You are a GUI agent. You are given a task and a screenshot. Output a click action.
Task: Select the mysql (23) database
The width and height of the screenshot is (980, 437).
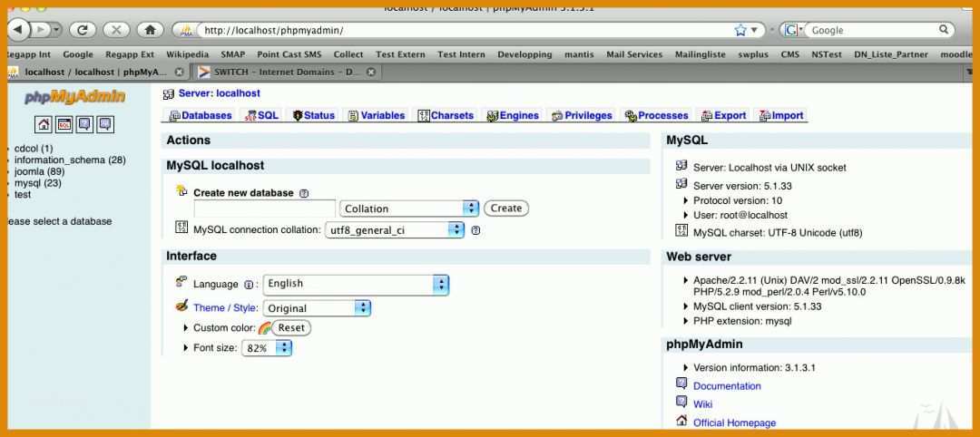[x=37, y=183]
